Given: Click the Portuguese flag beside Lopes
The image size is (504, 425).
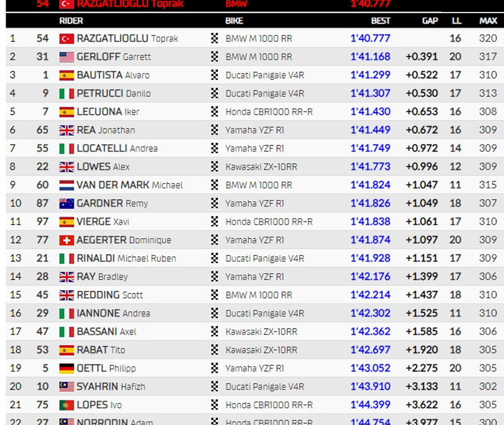Looking at the screenshot, I should 67,405.
